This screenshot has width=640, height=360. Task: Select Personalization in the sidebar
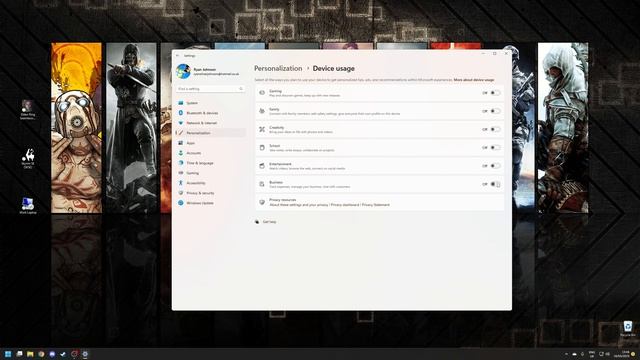pyautogui.click(x=210, y=133)
